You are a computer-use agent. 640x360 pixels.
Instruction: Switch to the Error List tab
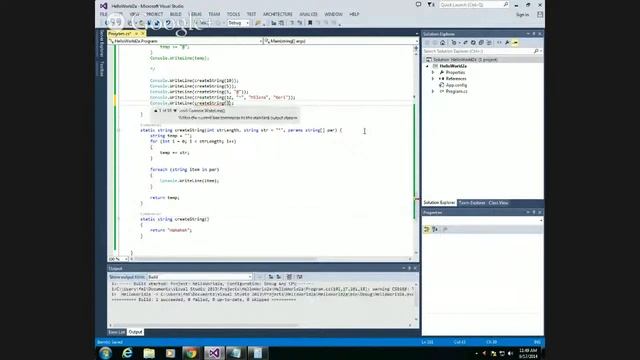tap(117, 332)
